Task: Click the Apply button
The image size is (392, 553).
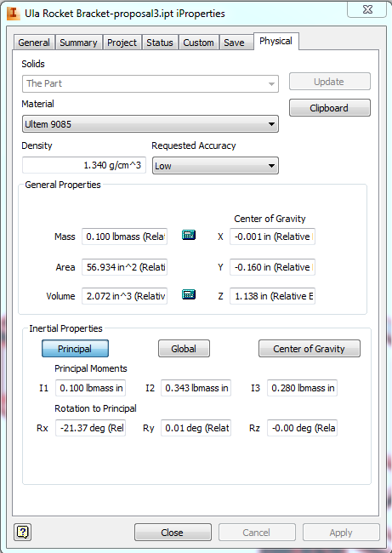Action: [x=341, y=533]
